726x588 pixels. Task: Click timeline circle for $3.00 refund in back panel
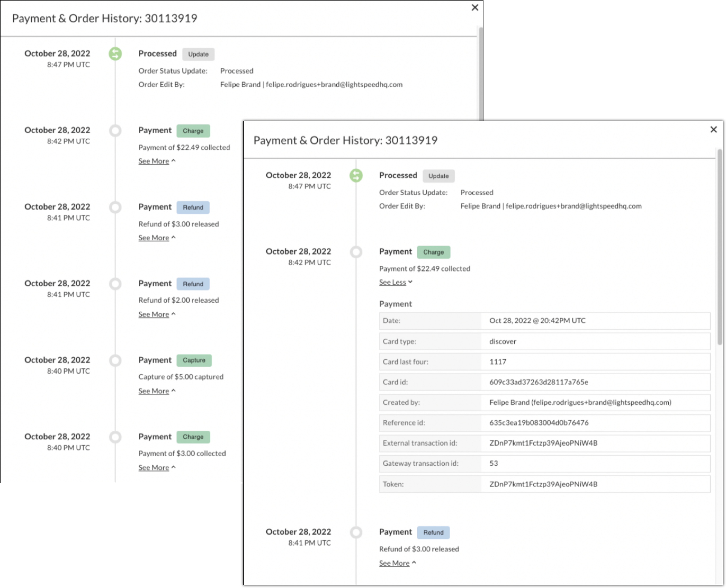(115, 207)
